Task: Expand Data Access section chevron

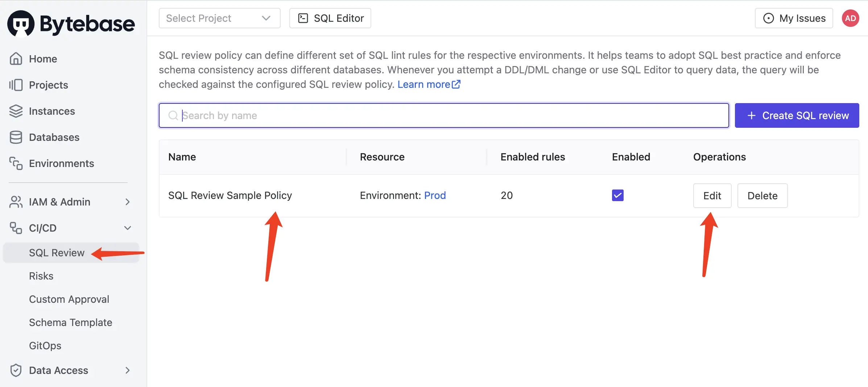Action: (x=128, y=370)
